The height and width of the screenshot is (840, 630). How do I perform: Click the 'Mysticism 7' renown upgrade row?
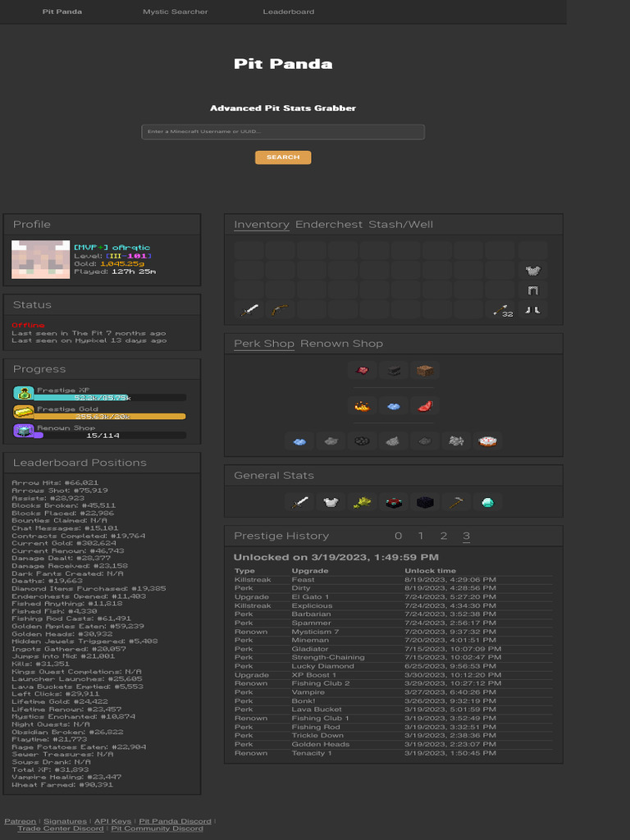click(x=393, y=632)
